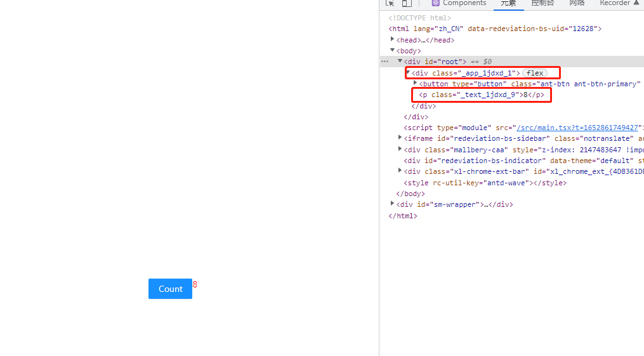Click the React Components panel icon
This screenshot has width=644, height=356.
pyautogui.click(x=436, y=3)
